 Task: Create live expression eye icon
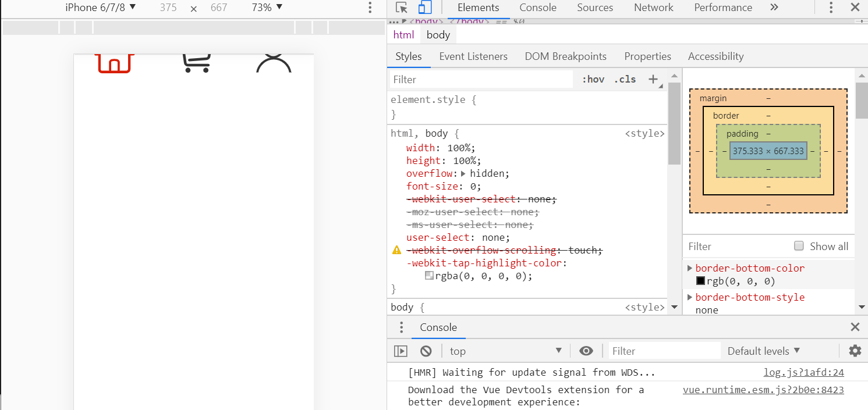[586, 351]
